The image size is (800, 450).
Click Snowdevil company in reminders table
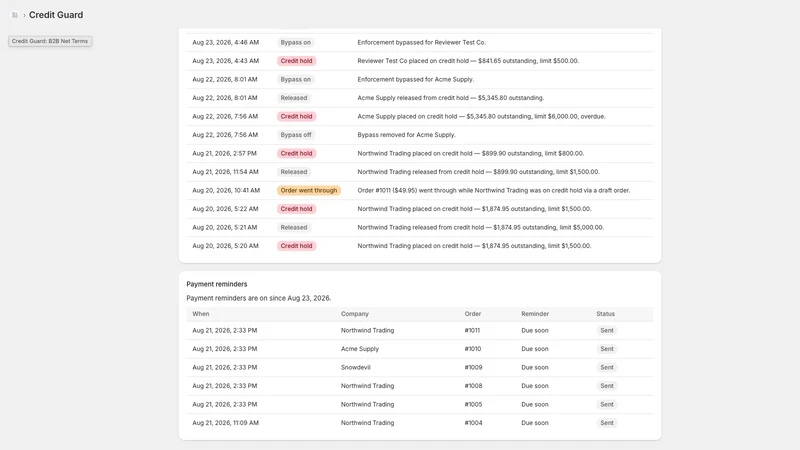(x=356, y=368)
